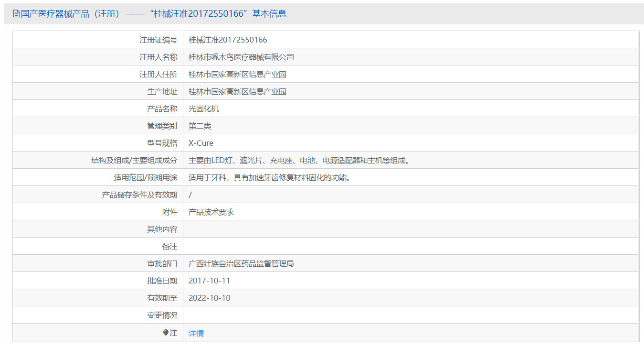This screenshot has width=644, height=347.
Task: Click the 生产地址 label
Action: coord(162,91)
